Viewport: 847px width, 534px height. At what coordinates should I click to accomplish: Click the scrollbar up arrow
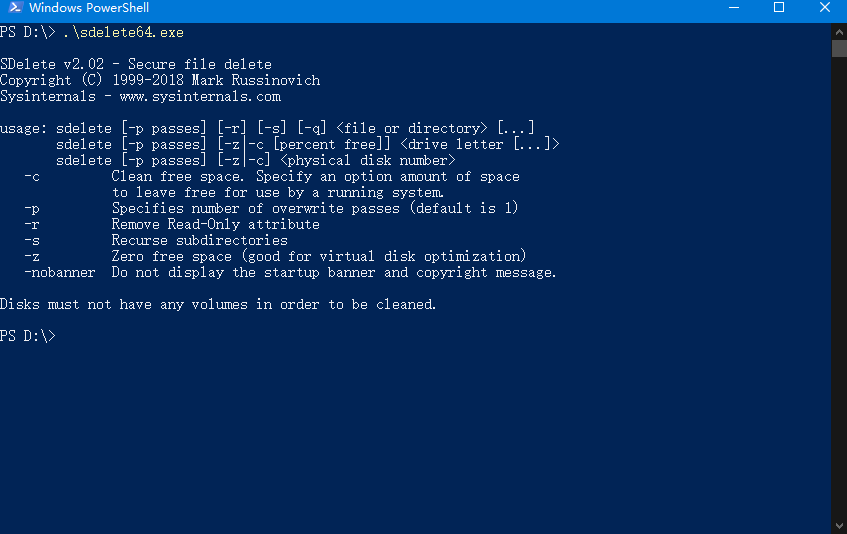coord(839,32)
